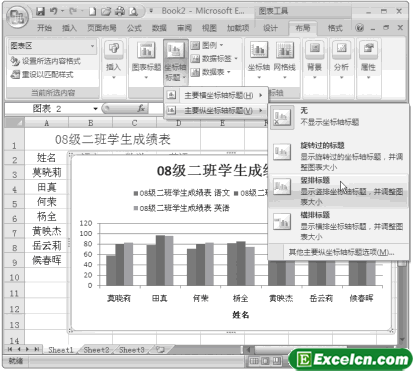This screenshot has height=371, width=413.
Task: Click the chart title 08级二班学生成绩
Action: [x=213, y=171]
